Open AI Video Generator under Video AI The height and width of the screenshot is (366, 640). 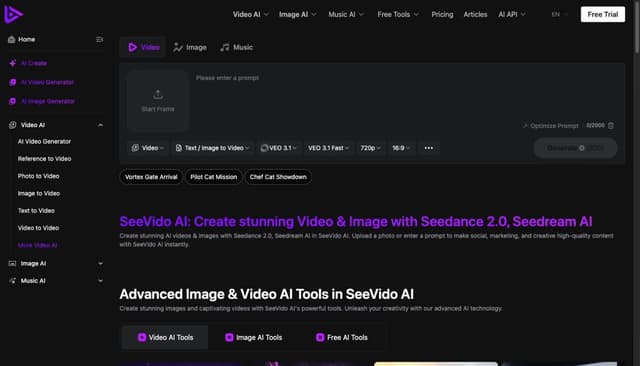(44, 142)
